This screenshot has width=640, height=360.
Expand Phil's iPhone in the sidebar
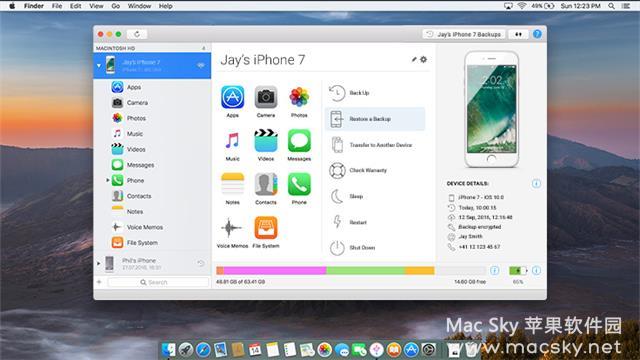98,264
